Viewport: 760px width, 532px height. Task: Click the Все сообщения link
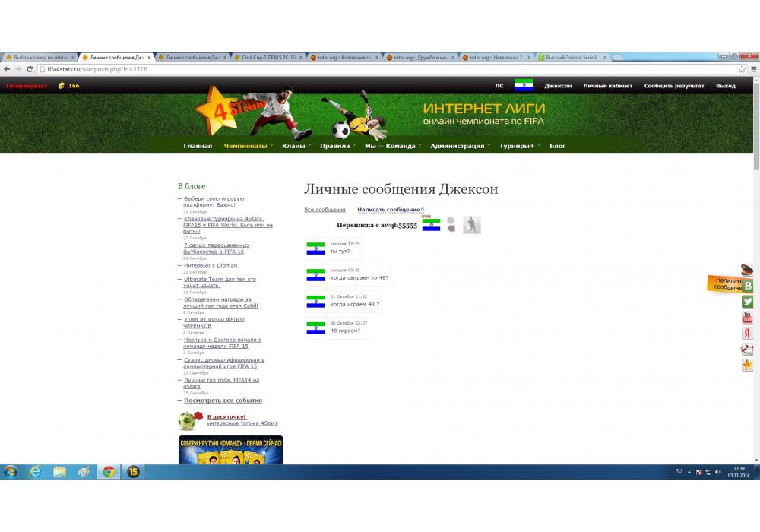pos(325,210)
